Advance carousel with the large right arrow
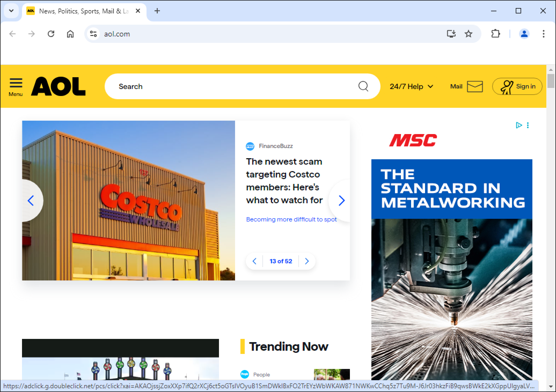The height and width of the screenshot is (392, 556). click(341, 200)
